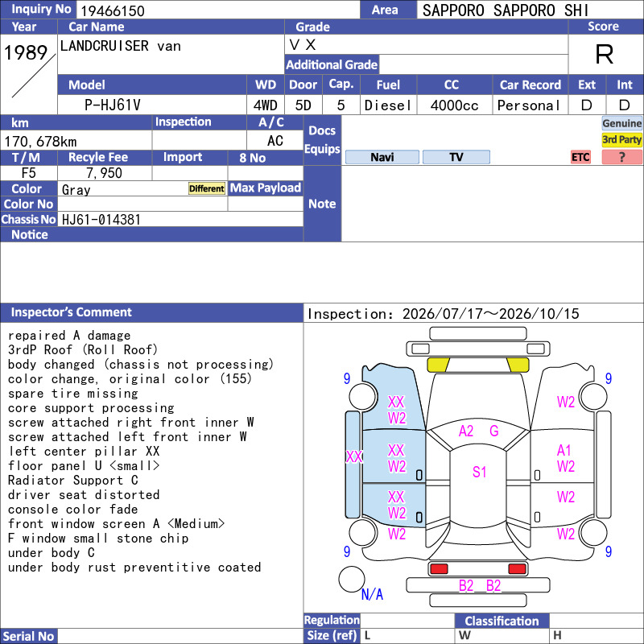Click the spare tire circle on diagram

click(x=352, y=579)
